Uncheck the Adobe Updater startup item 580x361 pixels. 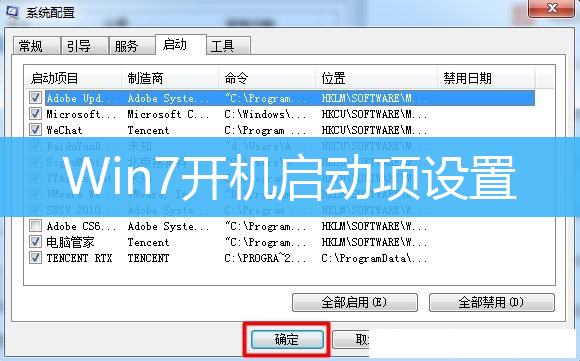35,98
